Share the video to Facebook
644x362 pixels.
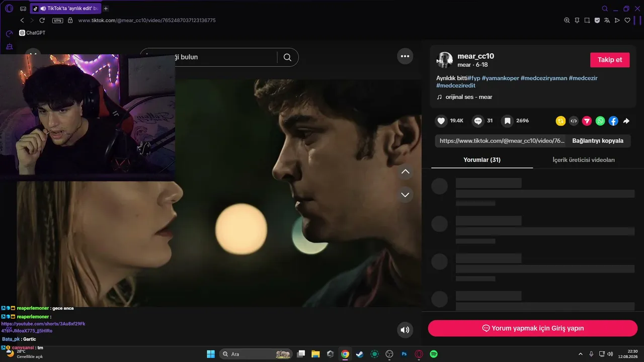coord(613,121)
